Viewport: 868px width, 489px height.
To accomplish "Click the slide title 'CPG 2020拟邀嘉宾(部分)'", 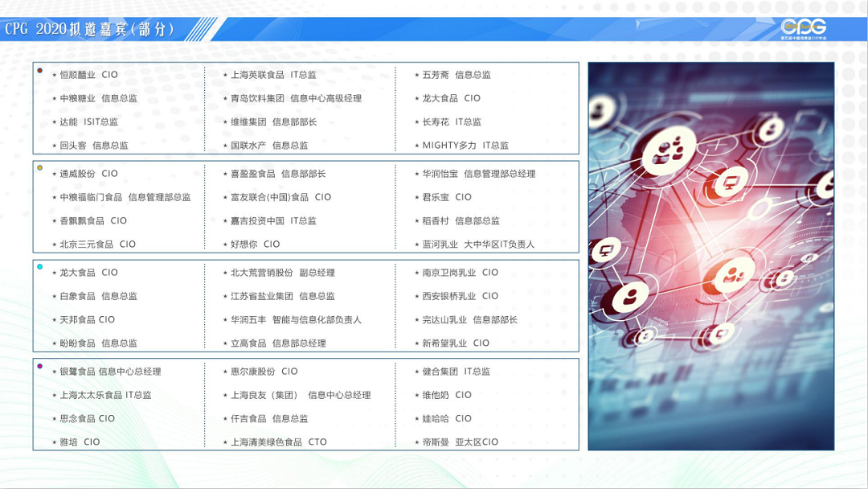I will pyautogui.click(x=90, y=29).
